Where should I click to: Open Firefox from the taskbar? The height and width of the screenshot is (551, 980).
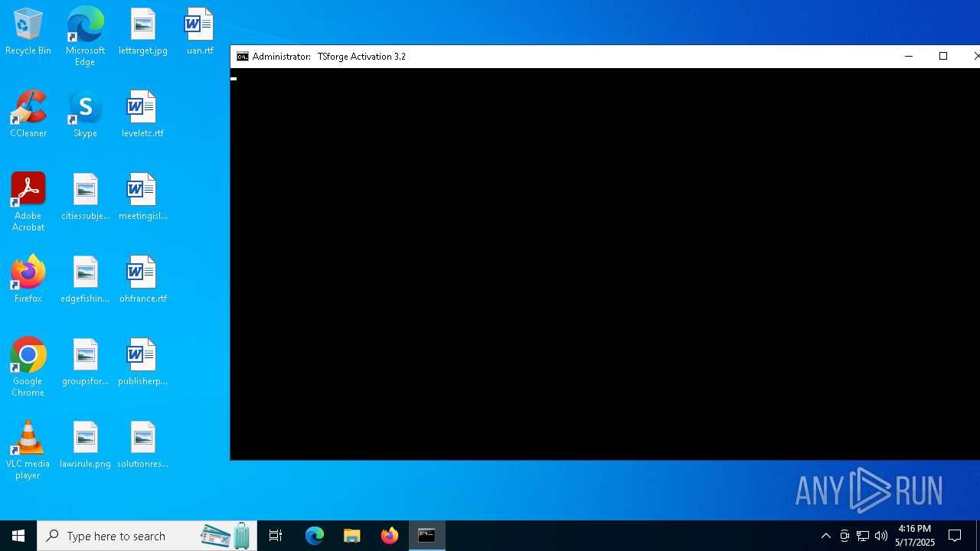click(x=390, y=536)
